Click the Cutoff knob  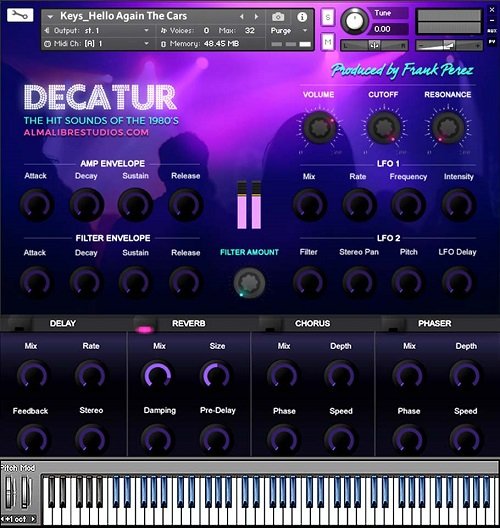tap(383, 127)
